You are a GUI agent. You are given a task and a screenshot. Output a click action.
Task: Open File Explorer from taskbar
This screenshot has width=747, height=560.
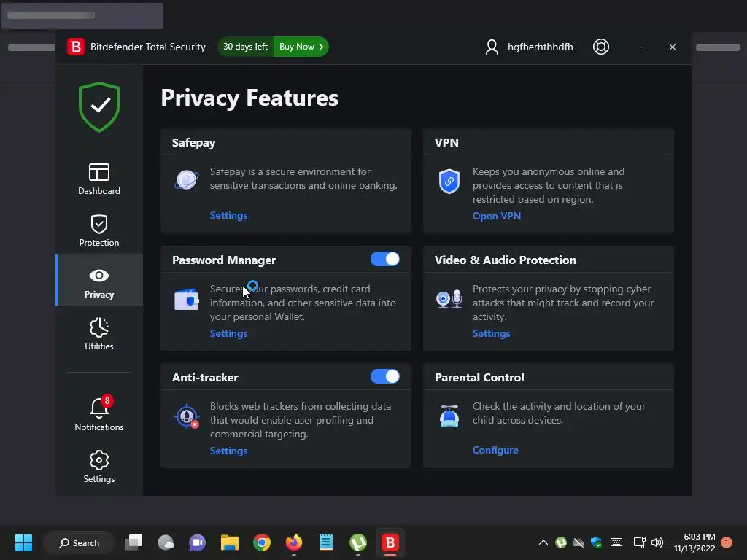coord(230,542)
